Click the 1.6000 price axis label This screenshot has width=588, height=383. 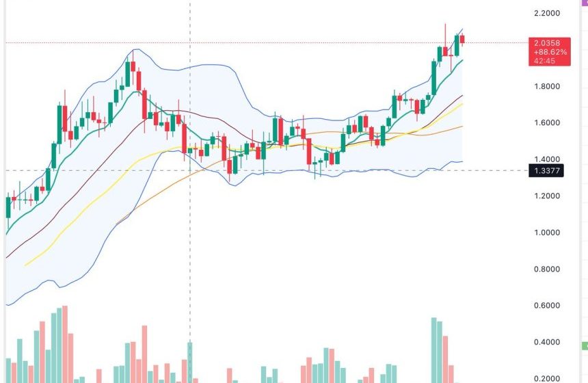pos(546,123)
